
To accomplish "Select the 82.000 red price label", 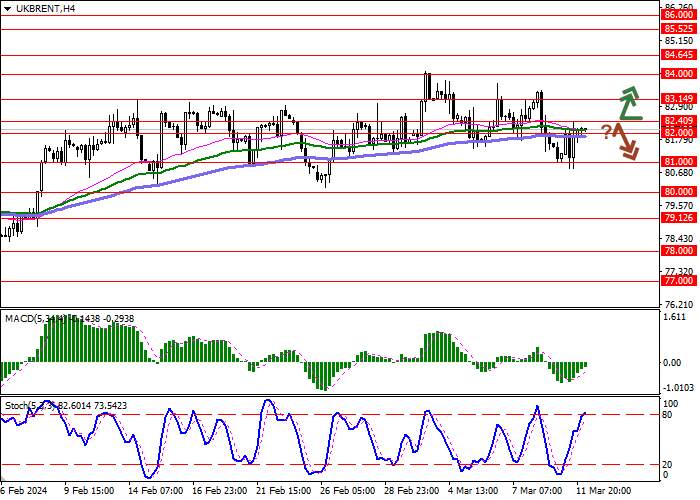I will pos(679,133).
